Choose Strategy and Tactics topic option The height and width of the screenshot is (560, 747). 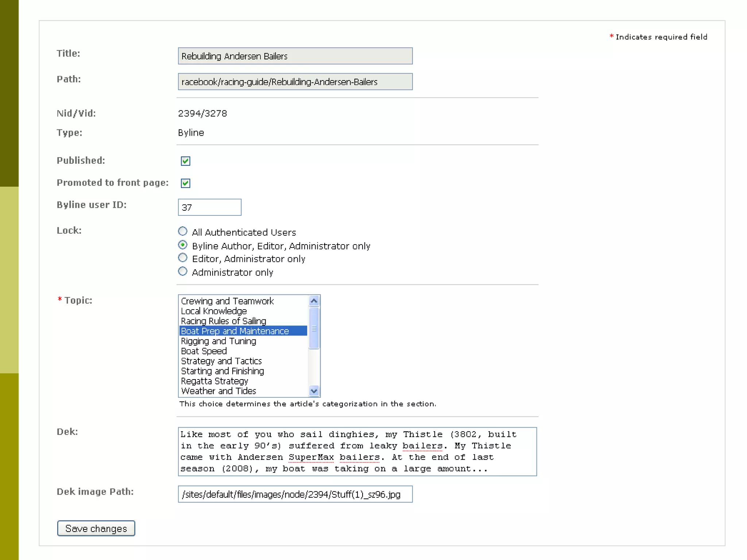pyautogui.click(x=221, y=361)
